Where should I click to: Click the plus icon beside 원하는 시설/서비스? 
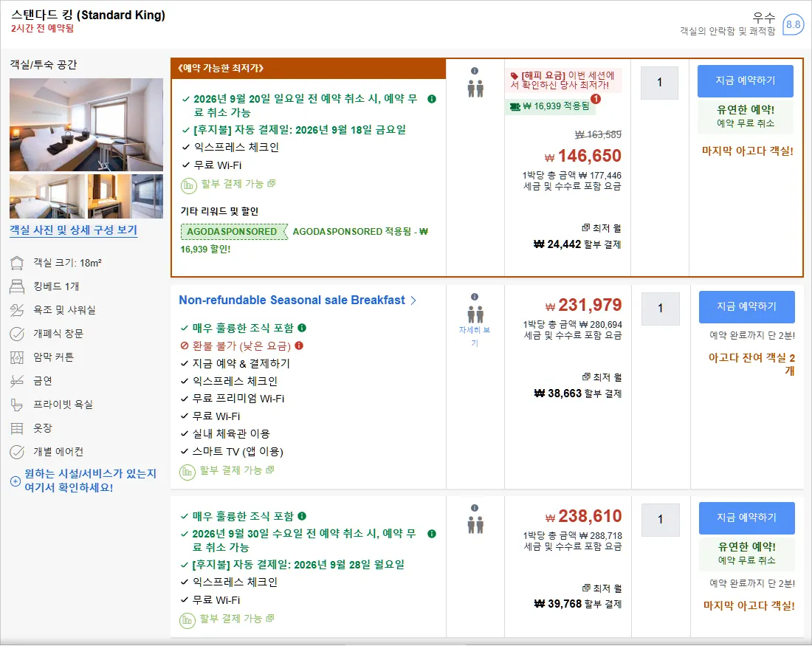16,481
